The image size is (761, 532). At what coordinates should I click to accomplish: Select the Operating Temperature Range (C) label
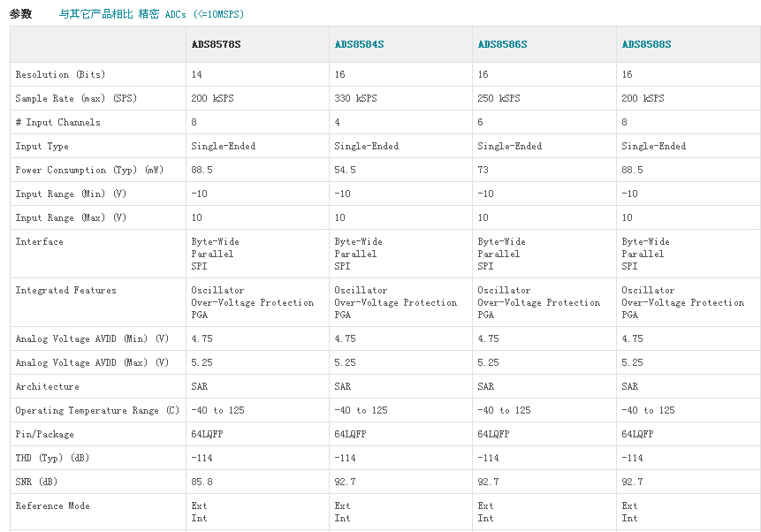tap(97, 411)
